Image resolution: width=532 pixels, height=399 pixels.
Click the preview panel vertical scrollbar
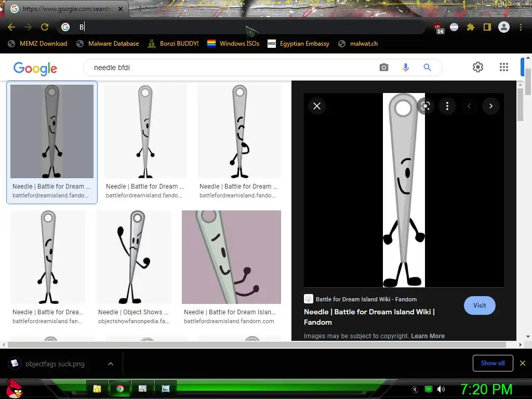click(x=520, y=104)
